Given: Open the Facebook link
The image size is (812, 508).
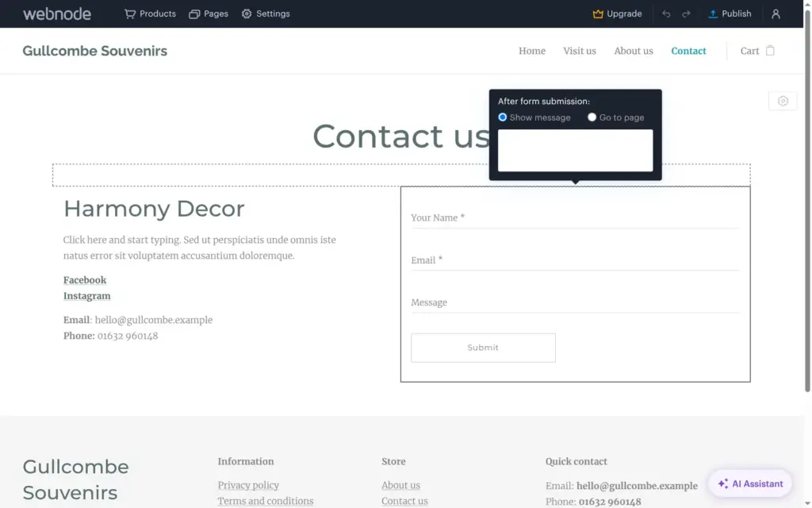Looking at the screenshot, I should click(x=84, y=280).
